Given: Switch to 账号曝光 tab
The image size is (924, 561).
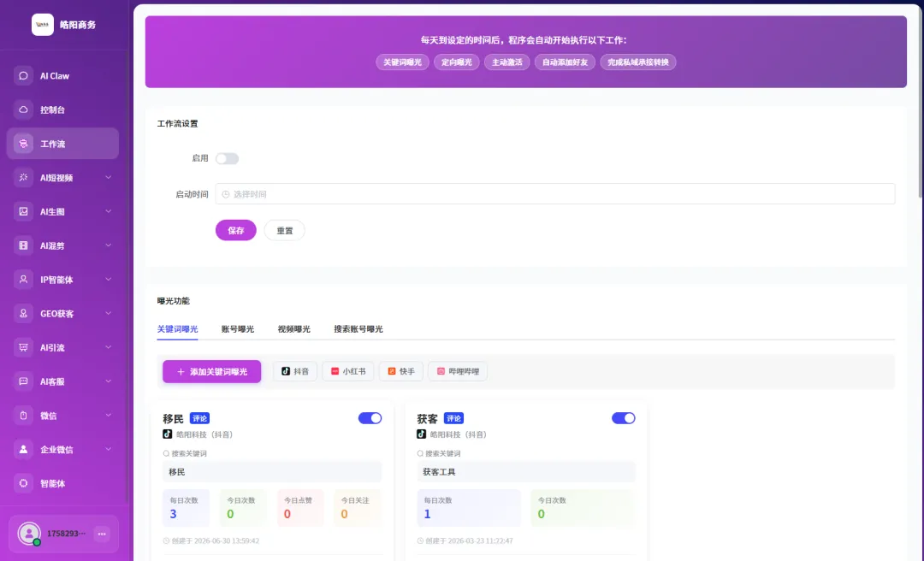Looking at the screenshot, I should (x=238, y=329).
